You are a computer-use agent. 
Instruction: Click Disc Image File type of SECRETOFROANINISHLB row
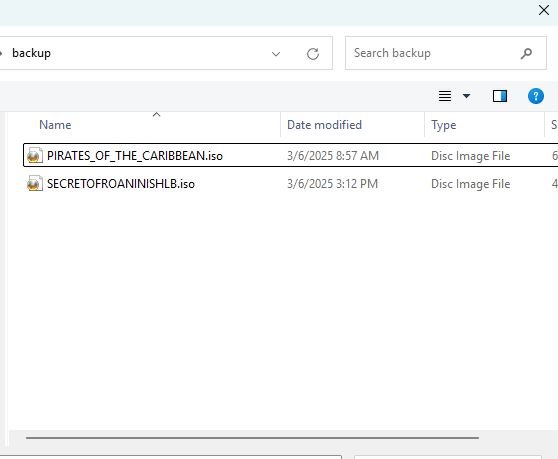click(x=470, y=184)
